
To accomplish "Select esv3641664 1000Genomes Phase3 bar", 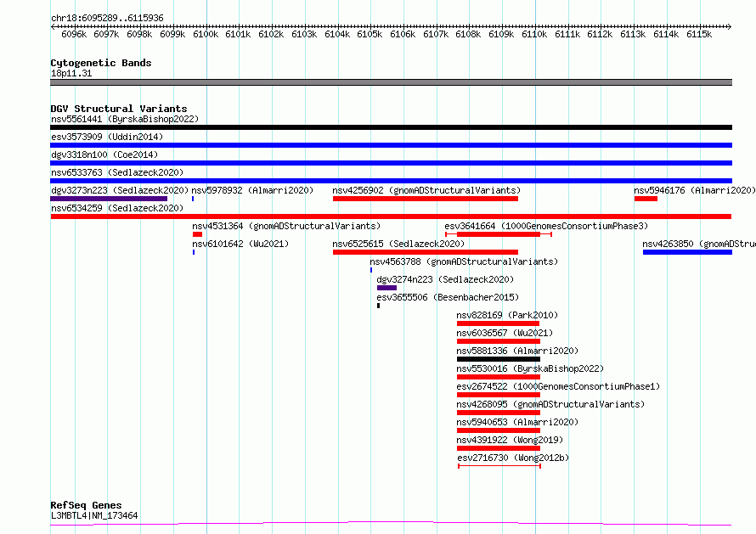I will coord(498,234).
